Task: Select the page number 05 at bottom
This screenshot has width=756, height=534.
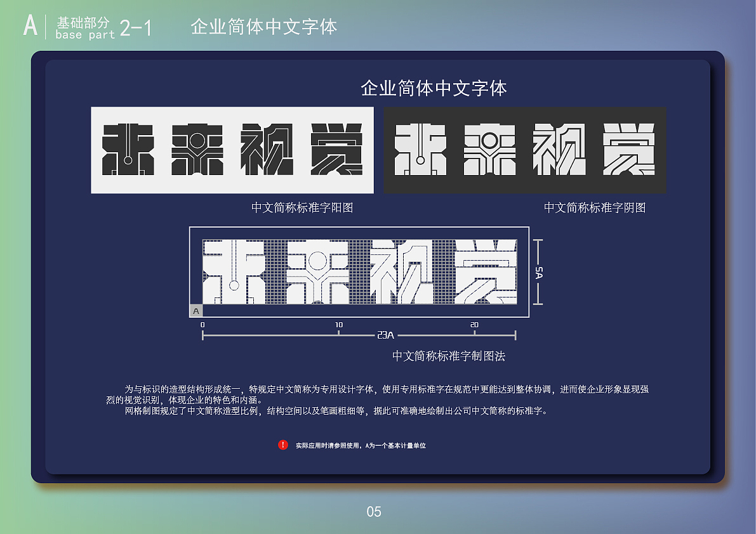Action: point(375,512)
